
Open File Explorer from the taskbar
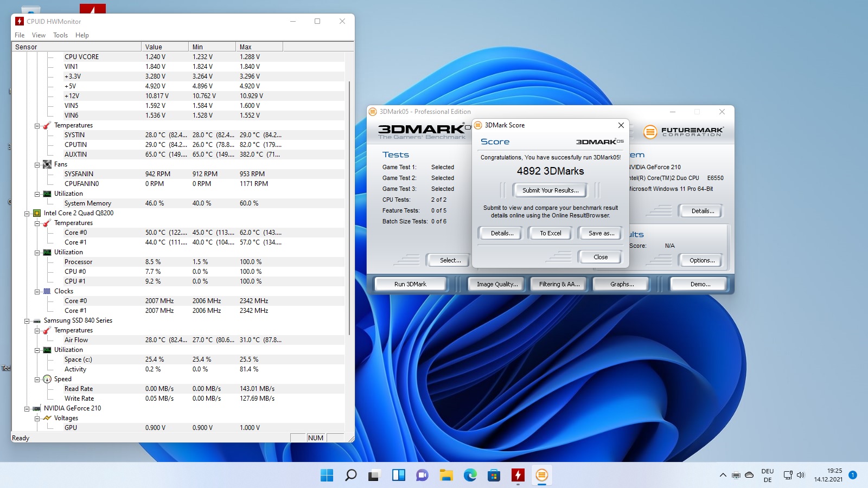(446, 476)
